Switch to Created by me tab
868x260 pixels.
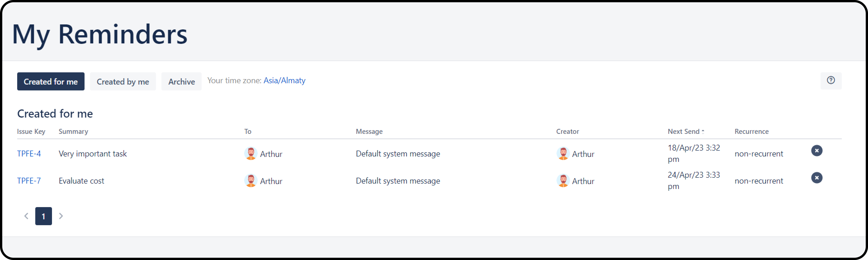pyautogui.click(x=123, y=82)
